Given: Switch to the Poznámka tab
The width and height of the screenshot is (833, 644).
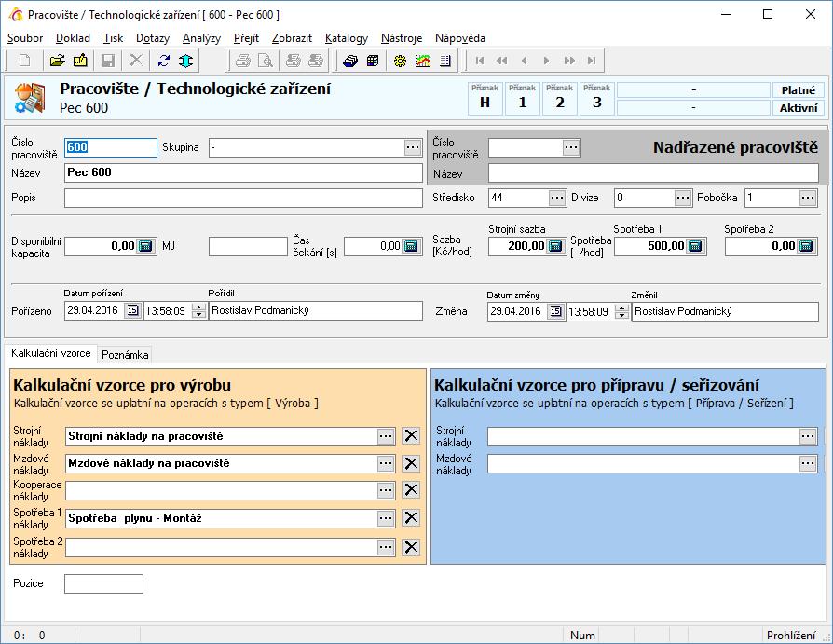Looking at the screenshot, I should 125,354.
